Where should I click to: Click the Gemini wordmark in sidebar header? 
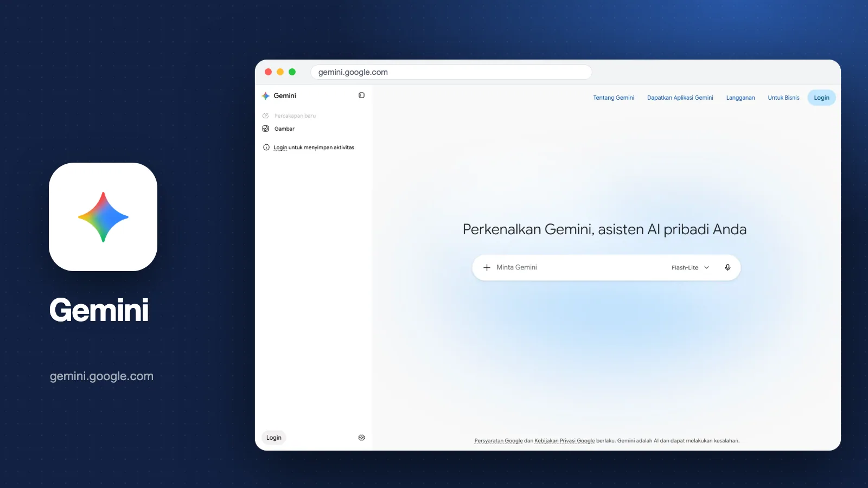point(285,96)
